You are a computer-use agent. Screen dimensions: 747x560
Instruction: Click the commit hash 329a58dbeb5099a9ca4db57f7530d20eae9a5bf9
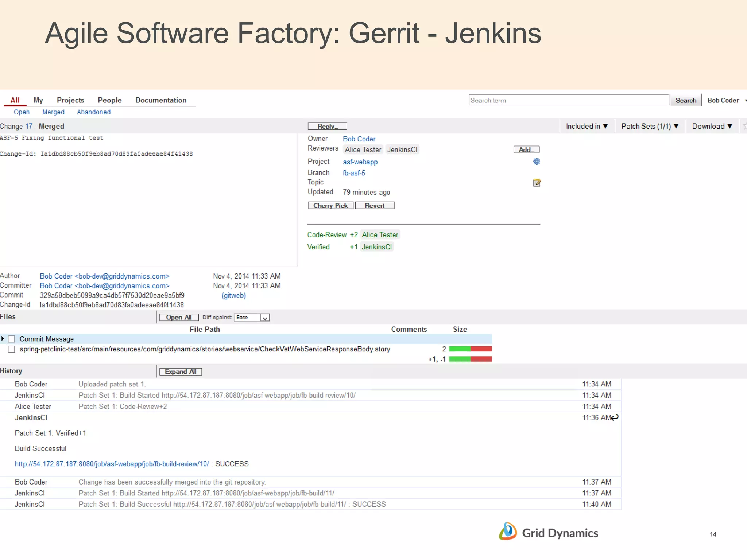coord(112,295)
